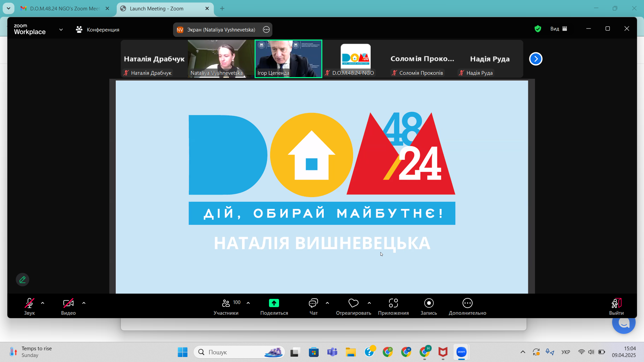The width and height of the screenshot is (644, 362).
Task: Click the green Share screen icon
Action: tap(274, 303)
